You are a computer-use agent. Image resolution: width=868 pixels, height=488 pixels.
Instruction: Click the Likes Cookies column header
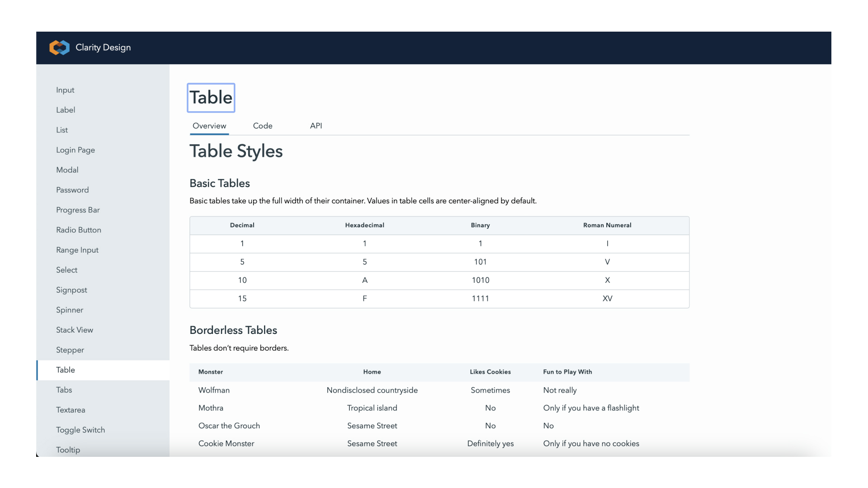(x=490, y=372)
